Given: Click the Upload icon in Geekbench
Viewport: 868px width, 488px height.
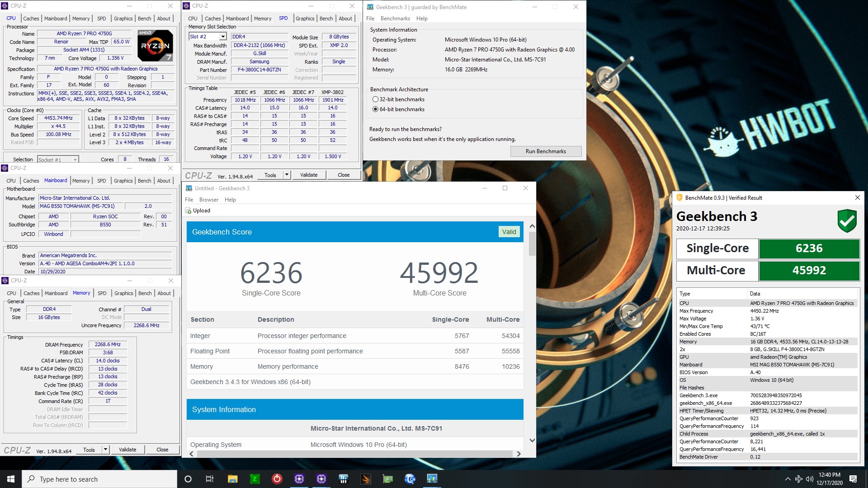Looking at the screenshot, I should [188, 211].
